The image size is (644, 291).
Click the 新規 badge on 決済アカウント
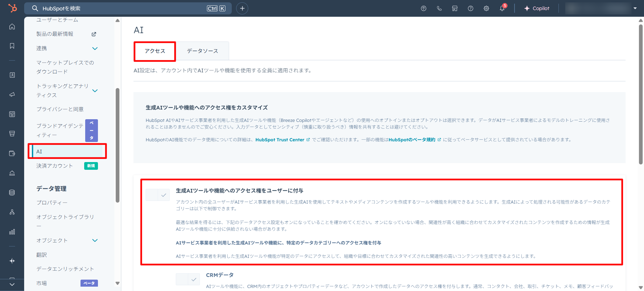(x=91, y=166)
